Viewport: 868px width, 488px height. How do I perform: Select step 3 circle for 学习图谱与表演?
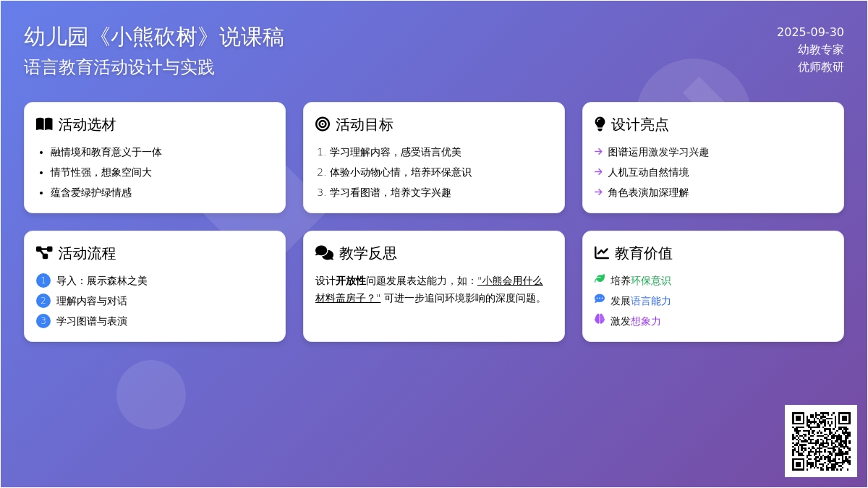coord(43,321)
